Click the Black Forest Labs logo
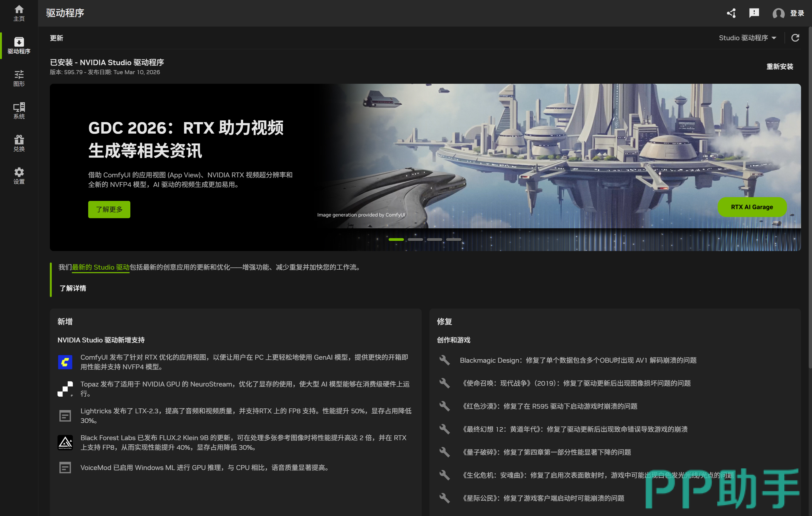The height and width of the screenshot is (516, 812). pos(65,443)
